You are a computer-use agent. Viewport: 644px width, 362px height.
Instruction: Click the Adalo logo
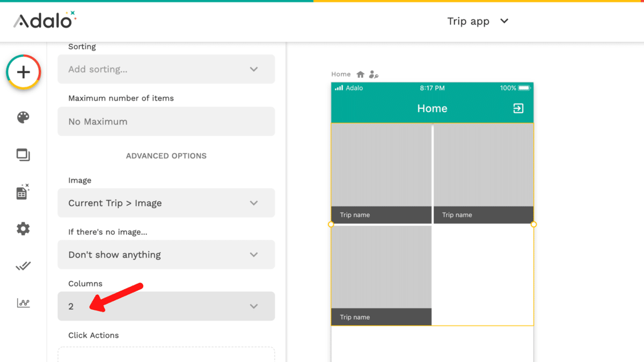pyautogui.click(x=45, y=20)
